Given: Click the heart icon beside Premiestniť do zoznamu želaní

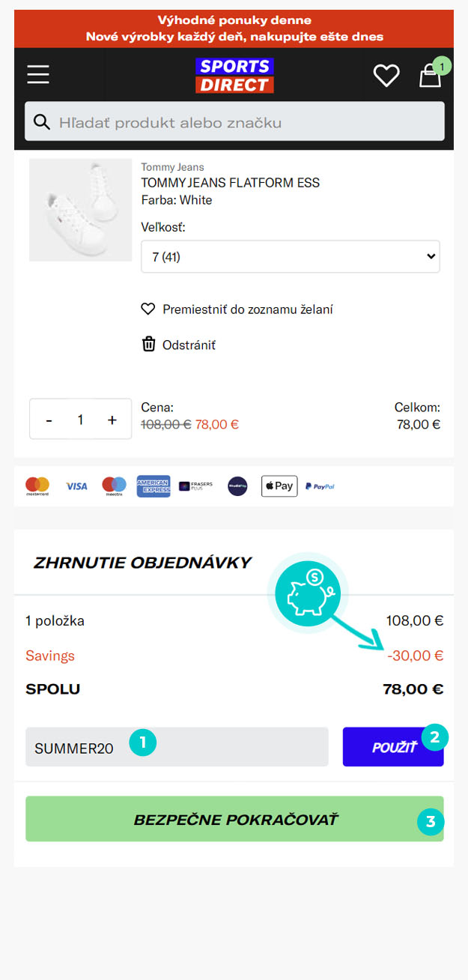Looking at the screenshot, I should (x=148, y=309).
